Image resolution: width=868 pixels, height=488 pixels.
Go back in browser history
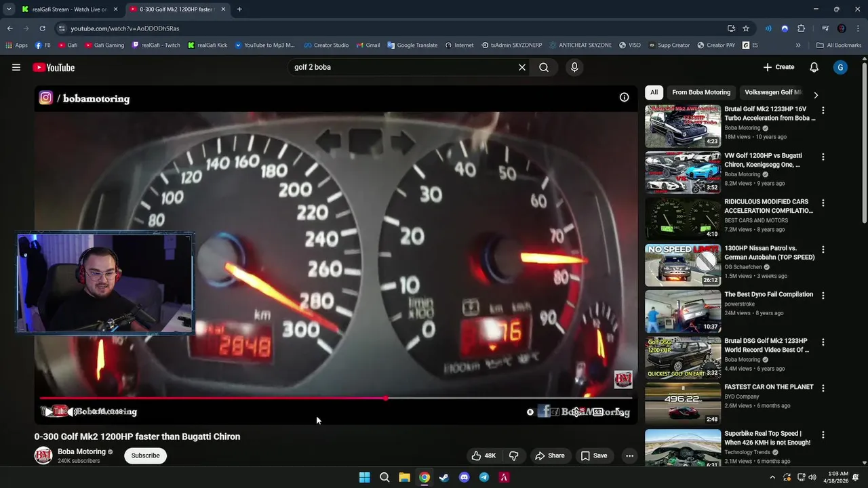click(10, 28)
